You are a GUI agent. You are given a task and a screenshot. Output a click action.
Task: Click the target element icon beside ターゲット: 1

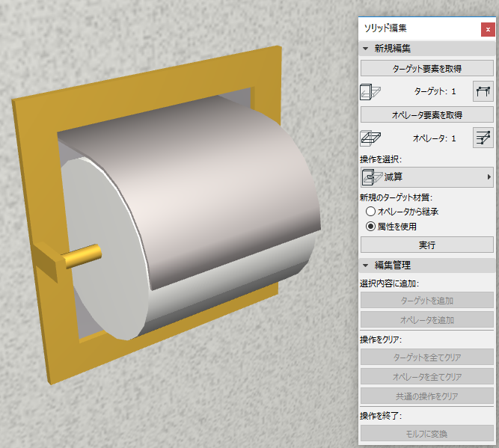click(x=370, y=92)
